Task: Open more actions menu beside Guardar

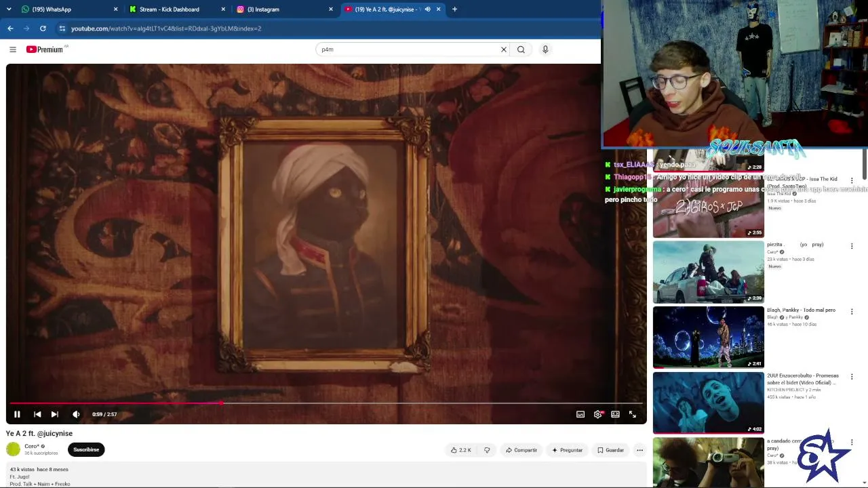Action: tap(639, 450)
